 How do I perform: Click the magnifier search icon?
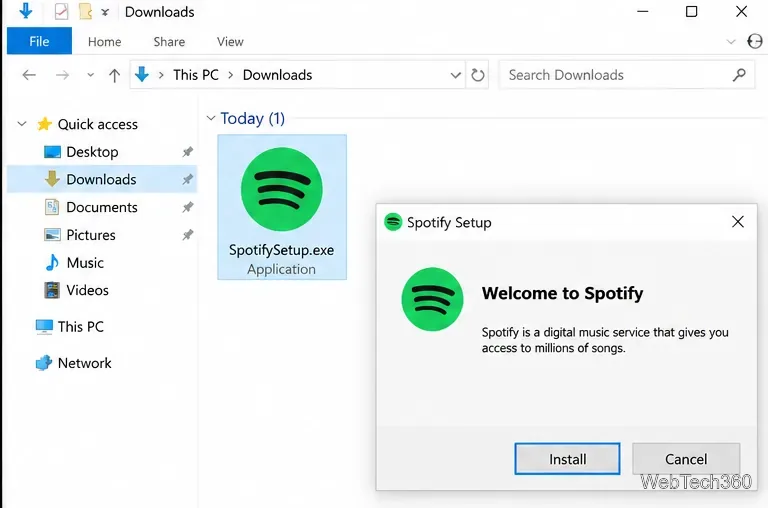[739, 75]
